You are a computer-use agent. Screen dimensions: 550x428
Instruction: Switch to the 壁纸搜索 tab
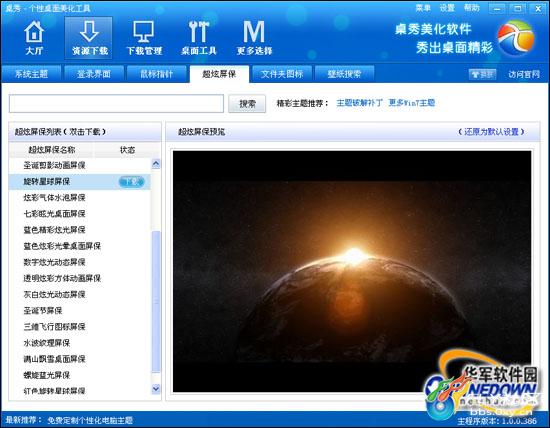pyautogui.click(x=344, y=74)
